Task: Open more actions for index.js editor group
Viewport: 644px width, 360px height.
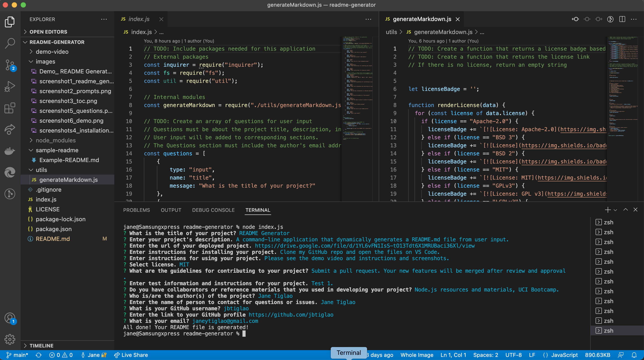Action: click(368, 19)
